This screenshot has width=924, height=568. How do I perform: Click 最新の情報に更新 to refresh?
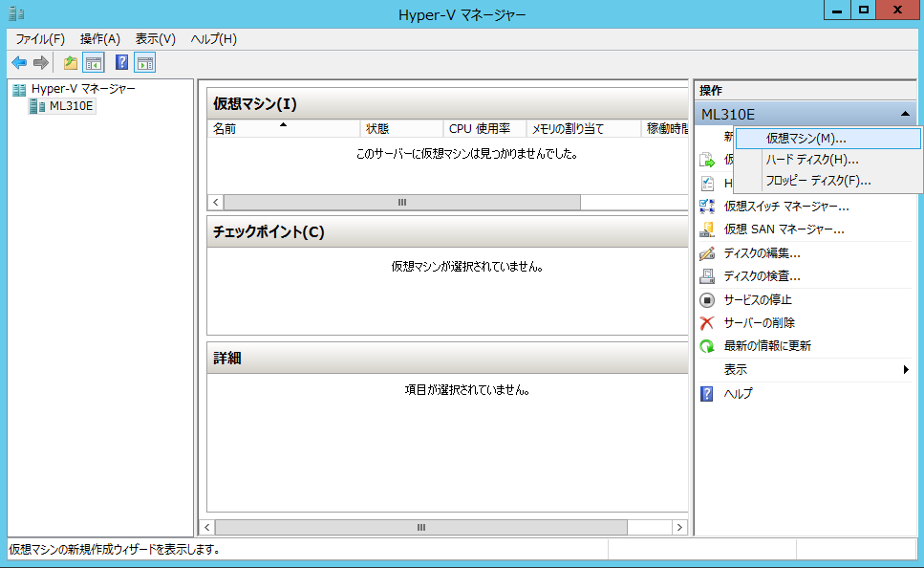767,346
